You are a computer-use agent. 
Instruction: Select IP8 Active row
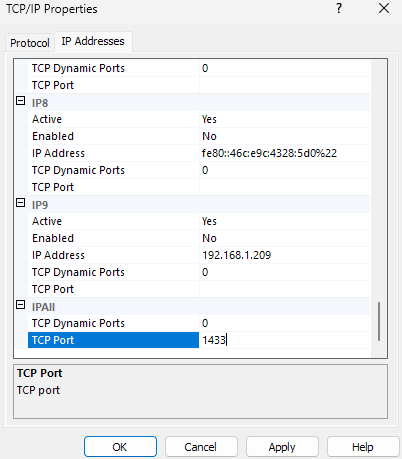pos(199,119)
